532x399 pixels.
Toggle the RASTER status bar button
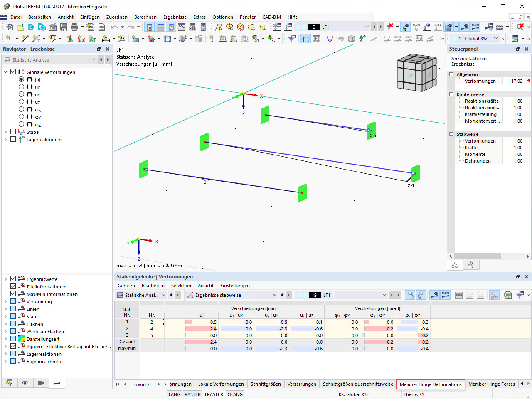(192, 394)
